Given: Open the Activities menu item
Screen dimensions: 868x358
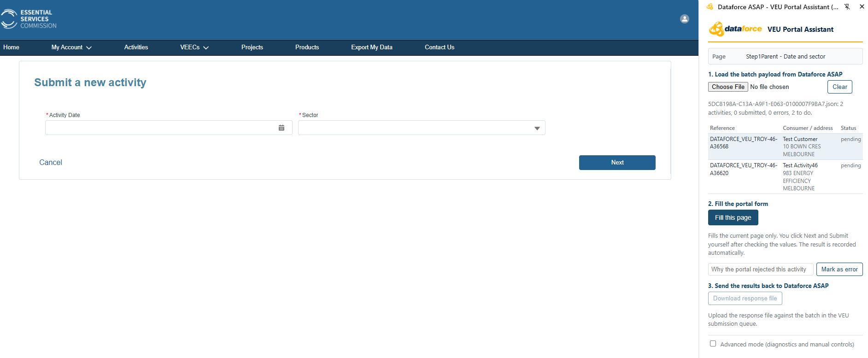Looking at the screenshot, I should pos(136,47).
